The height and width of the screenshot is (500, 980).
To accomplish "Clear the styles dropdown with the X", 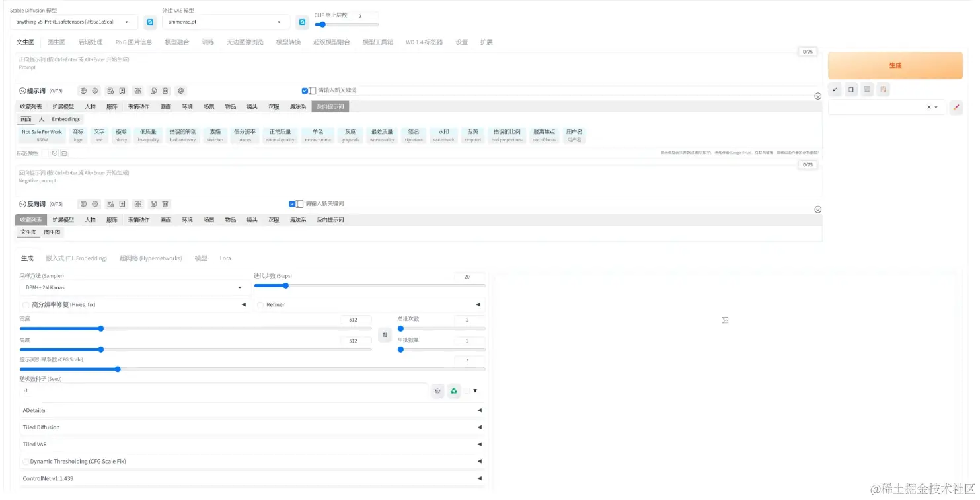I will 928,107.
